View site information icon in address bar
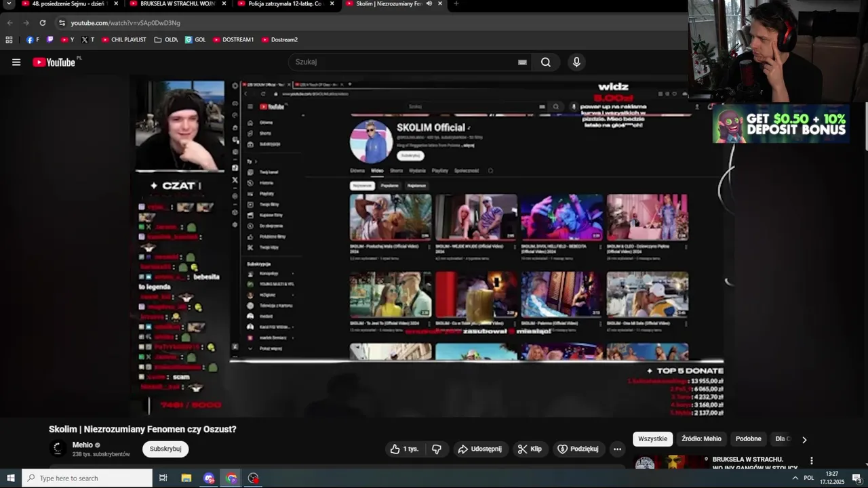Image resolution: width=868 pixels, height=488 pixels. [62, 22]
